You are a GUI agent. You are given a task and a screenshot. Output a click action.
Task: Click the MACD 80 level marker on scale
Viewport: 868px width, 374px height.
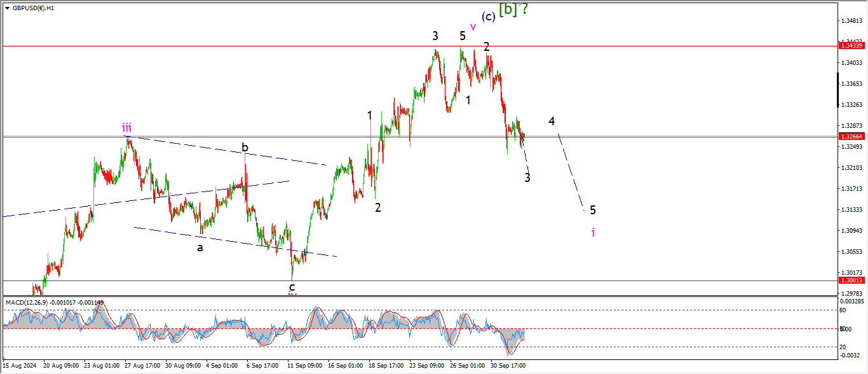click(843, 310)
